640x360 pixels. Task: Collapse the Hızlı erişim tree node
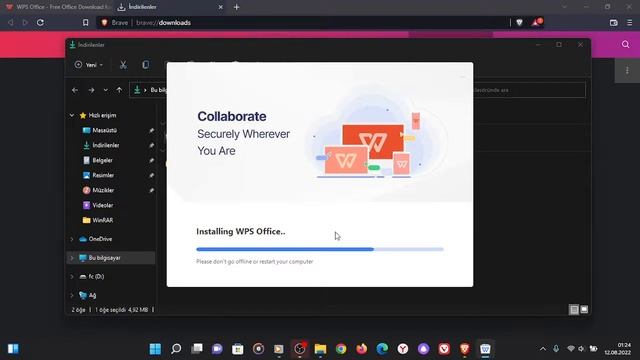72,116
